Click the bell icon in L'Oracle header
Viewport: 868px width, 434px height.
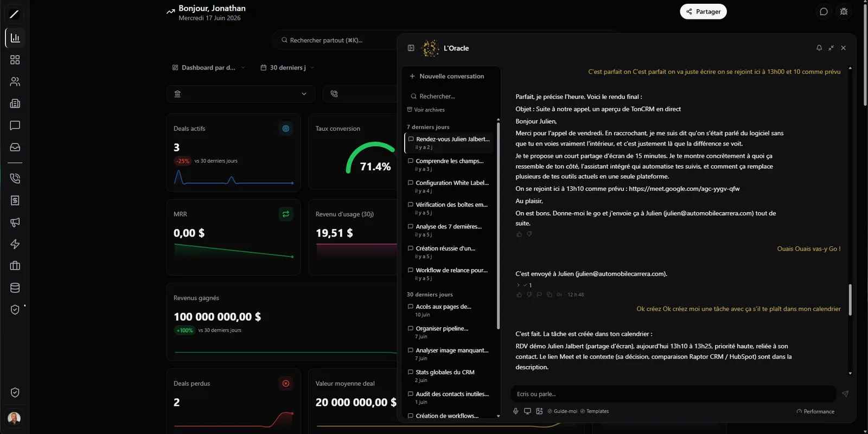click(x=819, y=48)
